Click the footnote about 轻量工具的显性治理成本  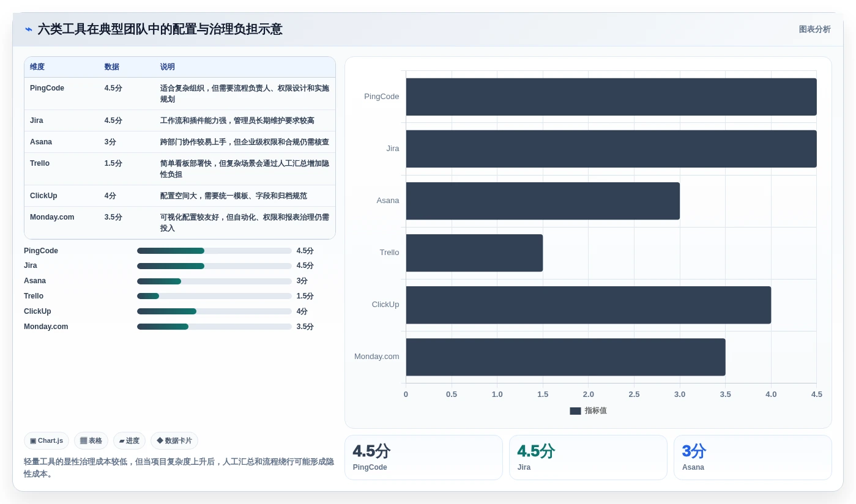point(179,468)
